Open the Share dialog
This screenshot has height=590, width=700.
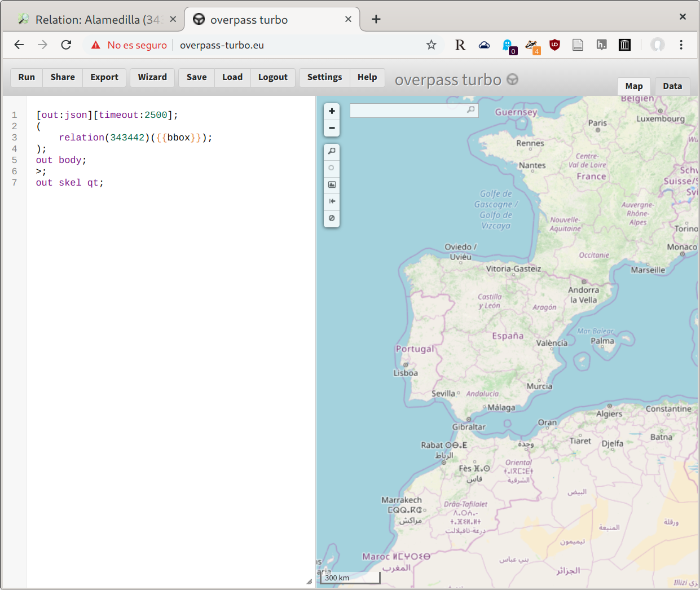tap(63, 77)
